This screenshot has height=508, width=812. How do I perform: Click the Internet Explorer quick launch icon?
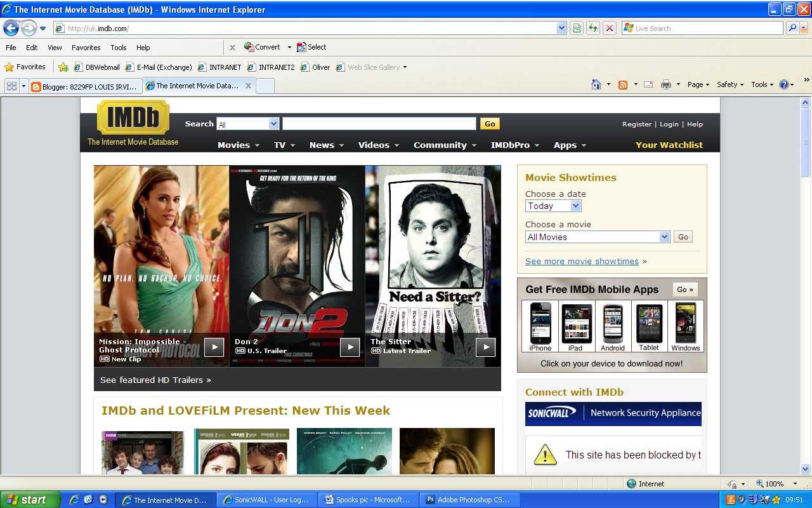click(74, 500)
